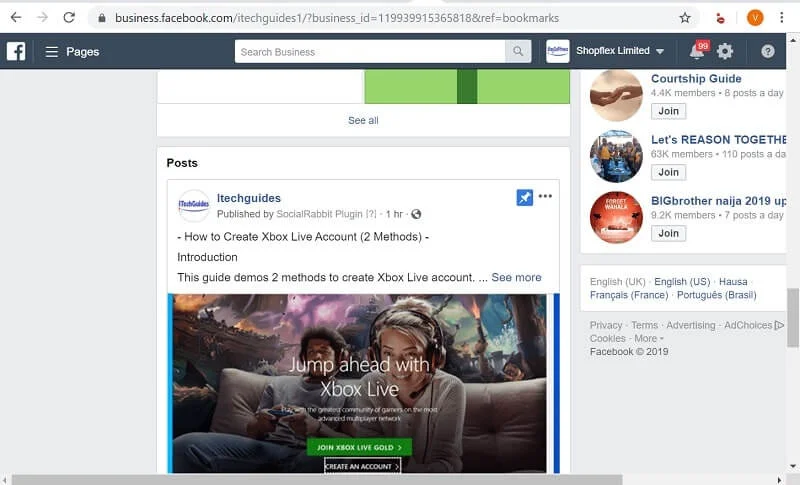
Task: Click the Facebook logo icon
Action: pos(16,51)
